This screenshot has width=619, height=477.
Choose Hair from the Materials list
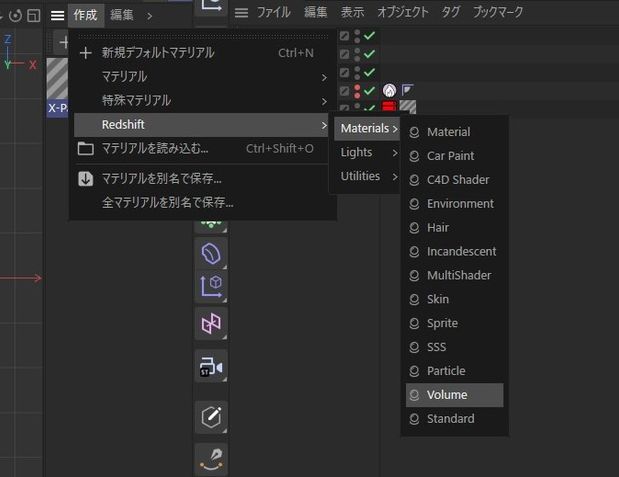(x=454, y=227)
